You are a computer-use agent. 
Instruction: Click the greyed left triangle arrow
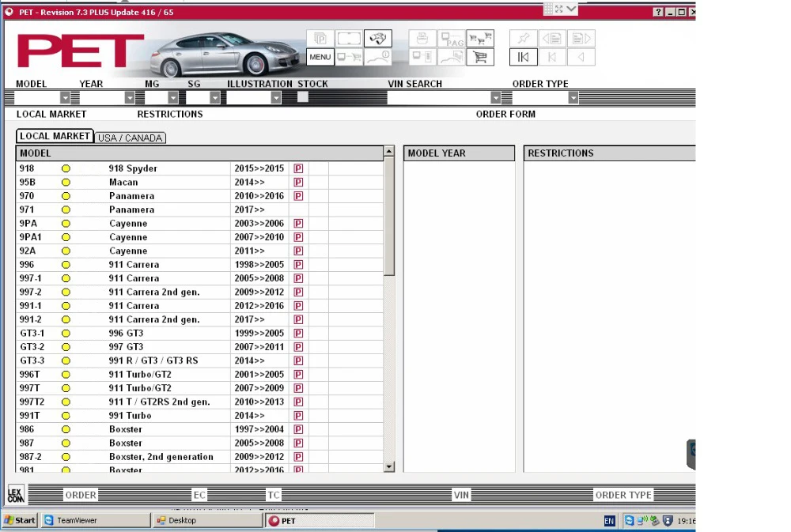coord(581,57)
